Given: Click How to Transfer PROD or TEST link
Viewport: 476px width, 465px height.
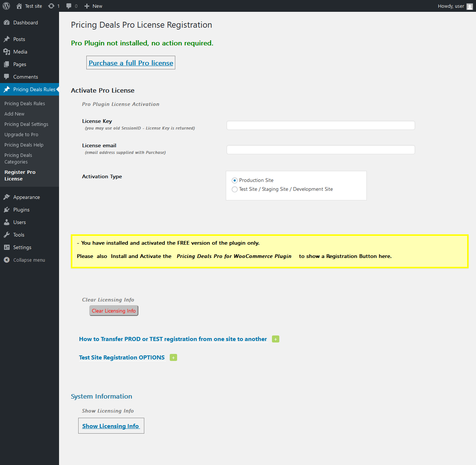Looking at the screenshot, I should [x=173, y=339].
